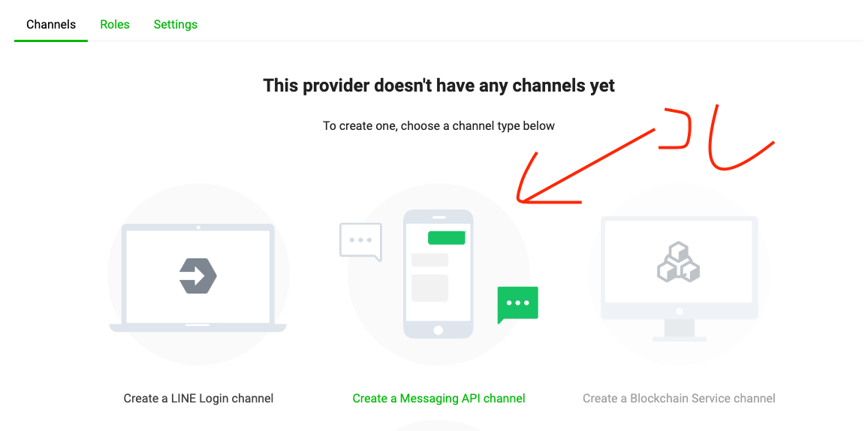Screen dimensions: 868x431
Task: Go to the Settings tab
Action: pos(176,25)
